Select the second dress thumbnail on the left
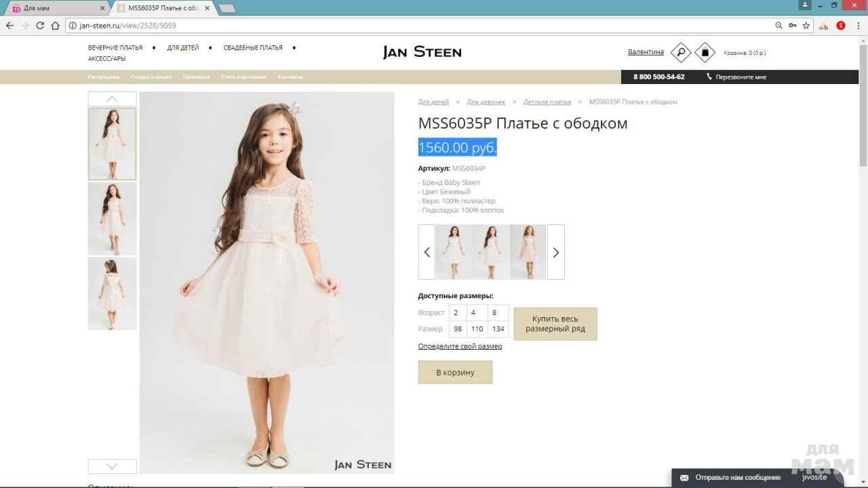The height and width of the screenshot is (488, 868). (112, 218)
